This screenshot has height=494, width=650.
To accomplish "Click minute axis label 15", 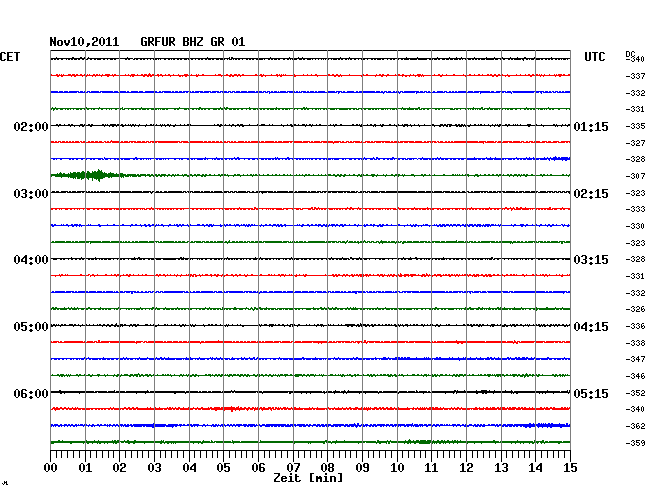I will 570,468.
